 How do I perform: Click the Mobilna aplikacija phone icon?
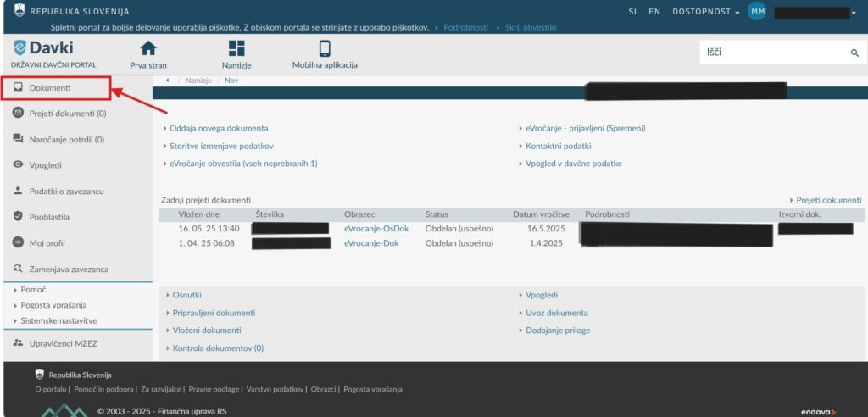click(325, 48)
